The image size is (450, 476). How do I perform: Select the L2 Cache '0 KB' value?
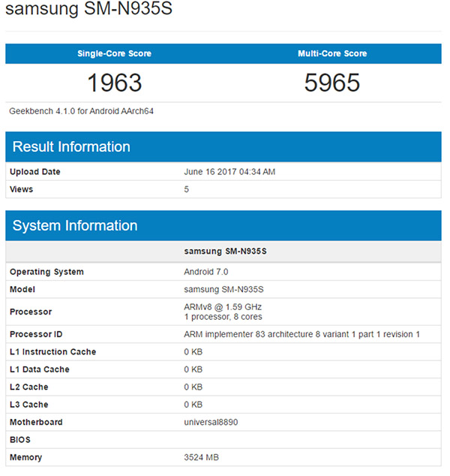coord(193,387)
